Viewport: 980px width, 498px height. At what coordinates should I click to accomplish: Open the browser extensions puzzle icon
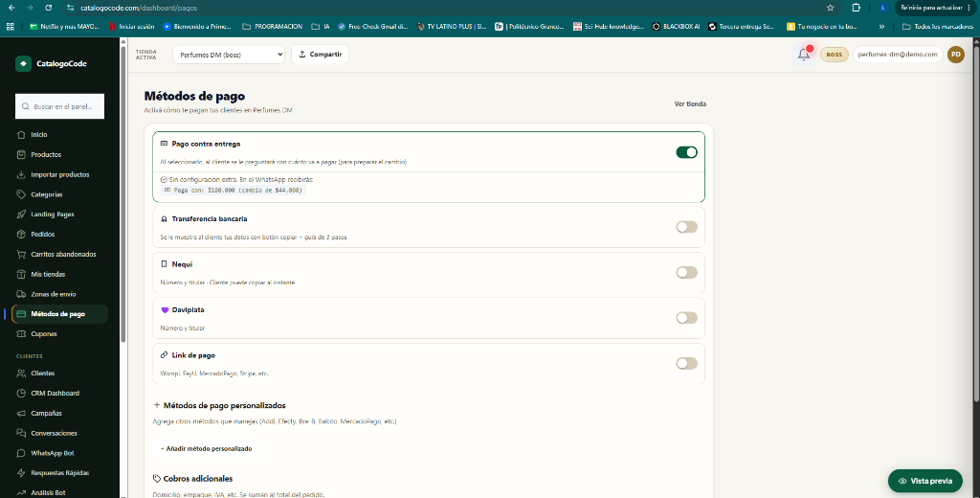(x=857, y=8)
